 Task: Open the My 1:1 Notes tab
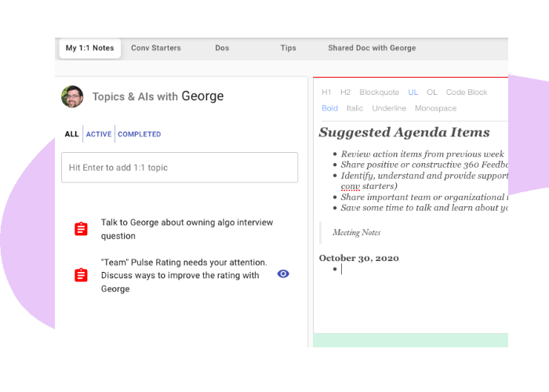click(89, 48)
